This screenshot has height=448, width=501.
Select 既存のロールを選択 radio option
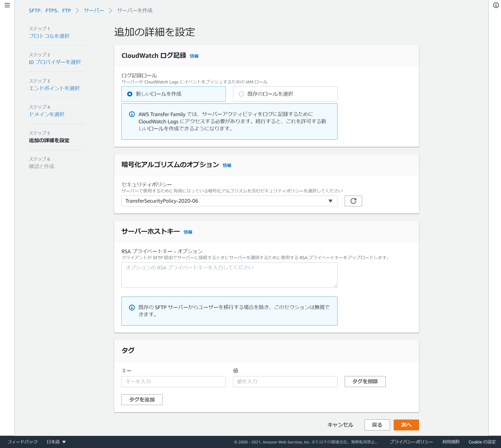point(241,94)
